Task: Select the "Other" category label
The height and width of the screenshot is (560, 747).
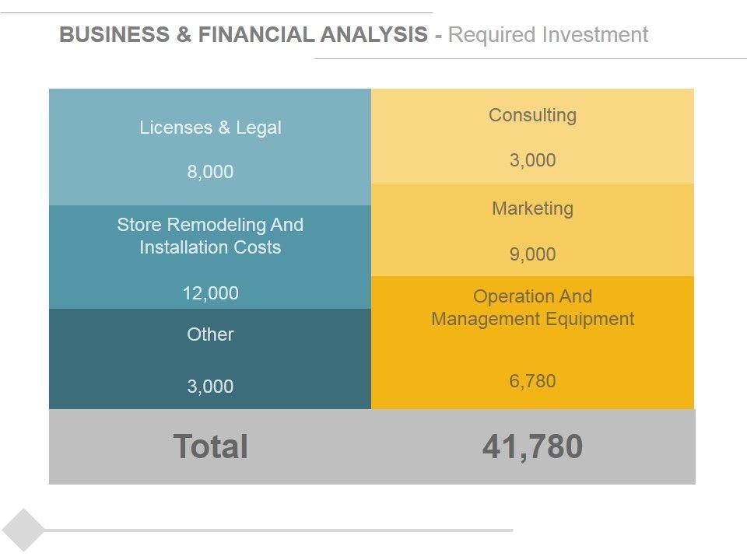Action: tap(210, 334)
